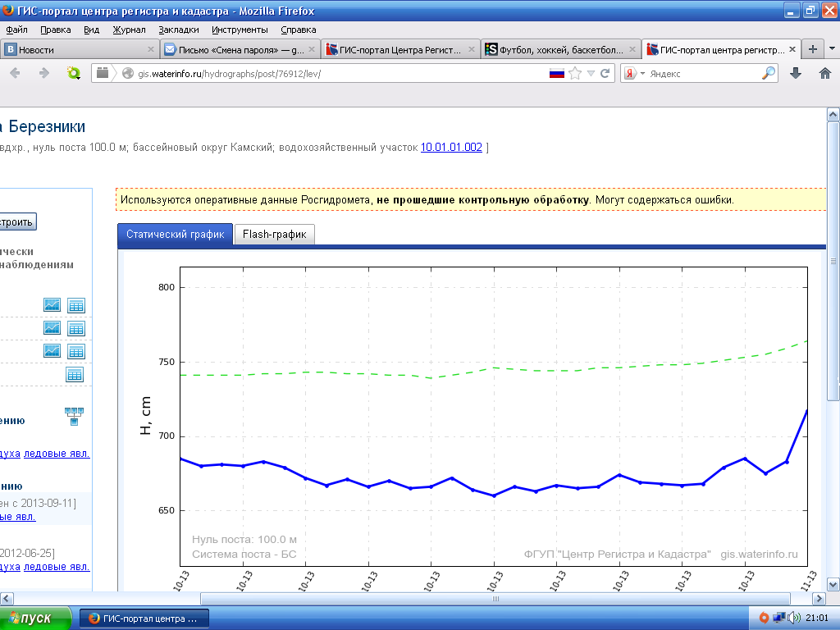This screenshot has height=630, width=840.
Task: Click the Russian flag icon in address bar
Action: click(557, 73)
